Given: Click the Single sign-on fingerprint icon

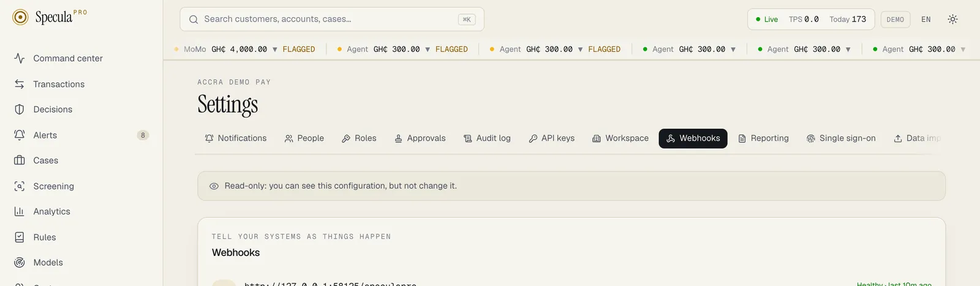Looking at the screenshot, I should point(811,138).
